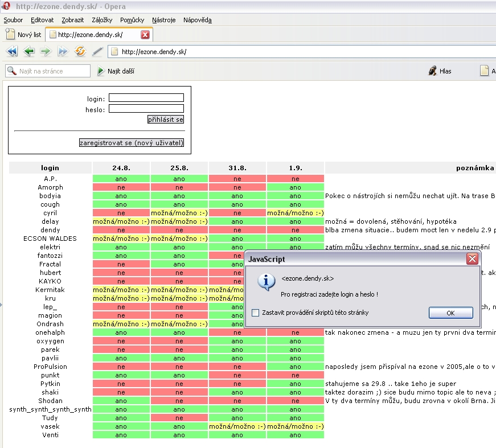Click zaregistrovat se (nový uživatel) button
This screenshot has width=496, height=448.
pos(132,143)
